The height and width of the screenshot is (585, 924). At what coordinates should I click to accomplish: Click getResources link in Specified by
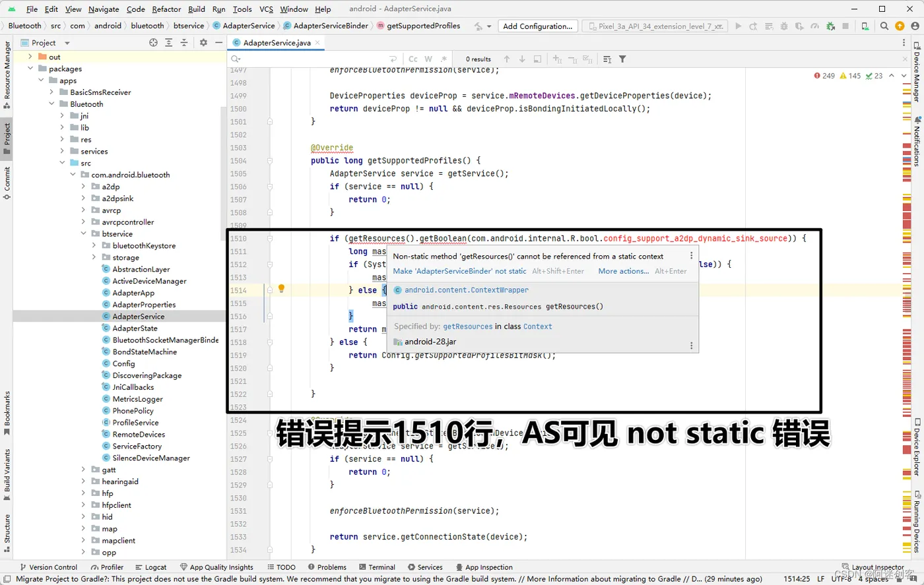tap(467, 326)
